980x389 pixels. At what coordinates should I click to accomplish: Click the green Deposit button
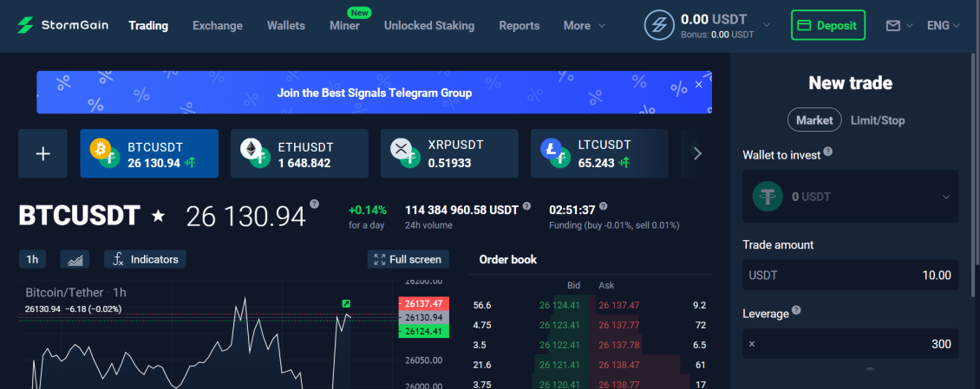pyautogui.click(x=828, y=26)
